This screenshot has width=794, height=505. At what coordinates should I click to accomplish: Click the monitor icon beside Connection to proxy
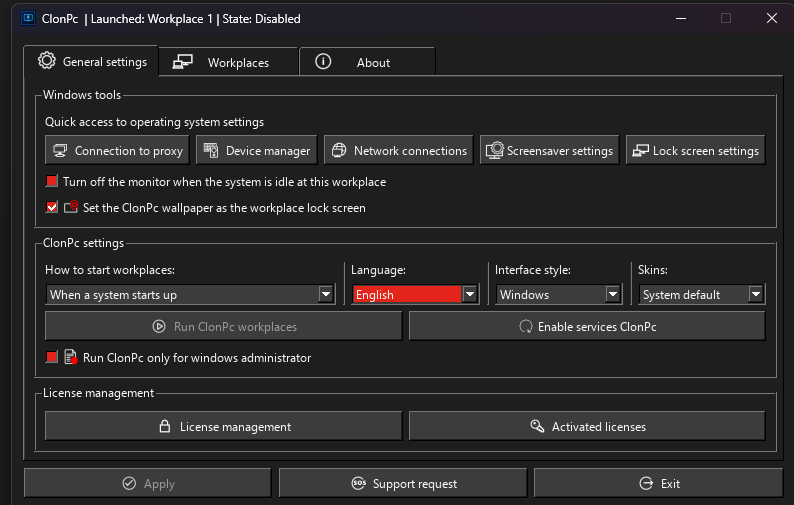(x=60, y=150)
